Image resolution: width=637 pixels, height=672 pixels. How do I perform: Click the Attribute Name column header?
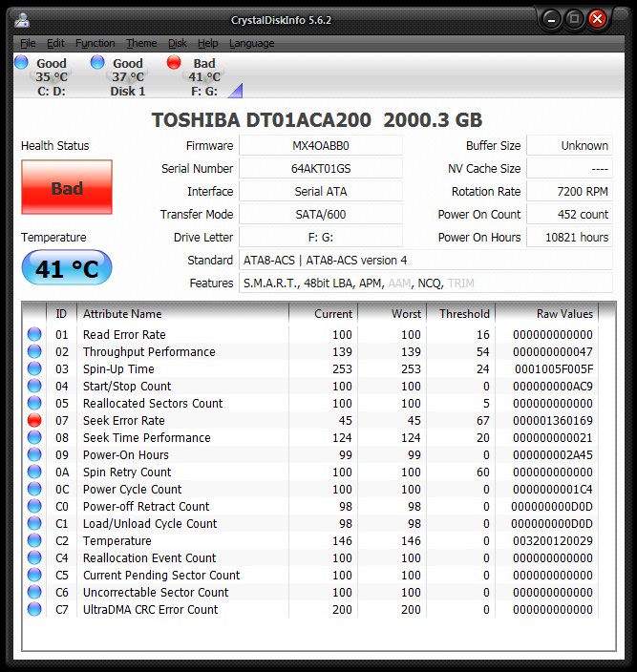pyautogui.click(x=122, y=313)
